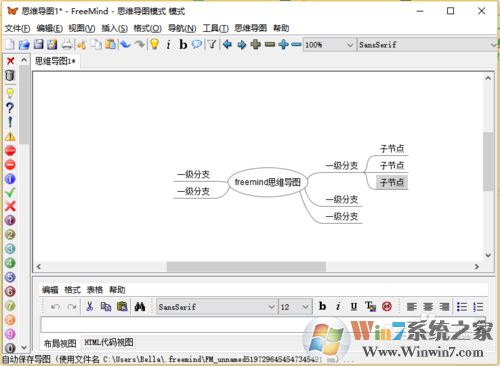Screen dimensions: 500x366
Task: Click the blue plus unfold icon
Action: (x=283, y=44)
